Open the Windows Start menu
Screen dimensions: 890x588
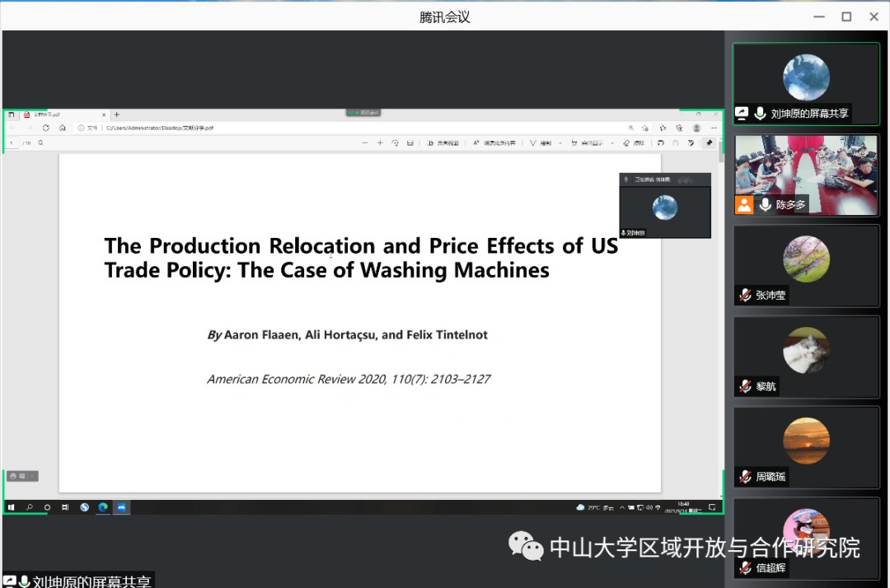click(x=12, y=507)
